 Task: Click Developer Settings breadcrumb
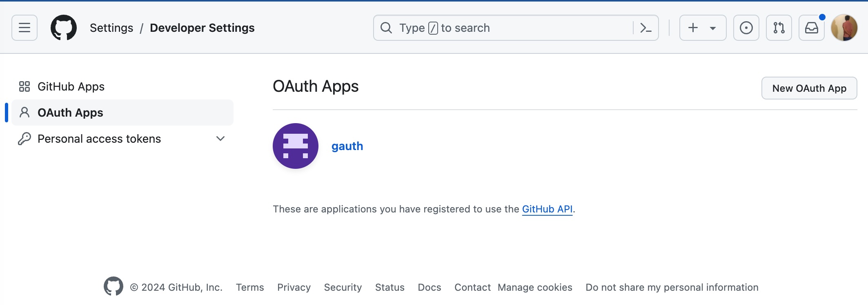tap(202, 28)
